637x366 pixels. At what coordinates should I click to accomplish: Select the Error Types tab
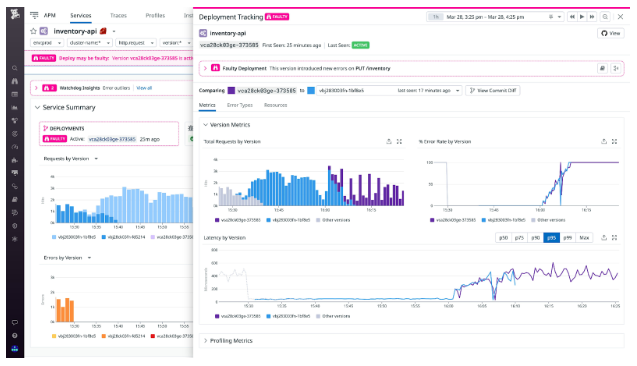(240, 105)
